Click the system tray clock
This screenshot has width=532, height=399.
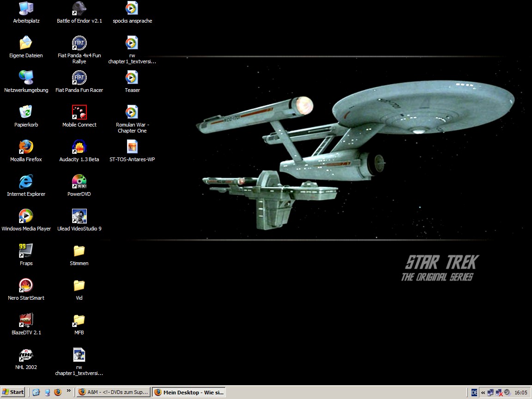coord(521,393)
